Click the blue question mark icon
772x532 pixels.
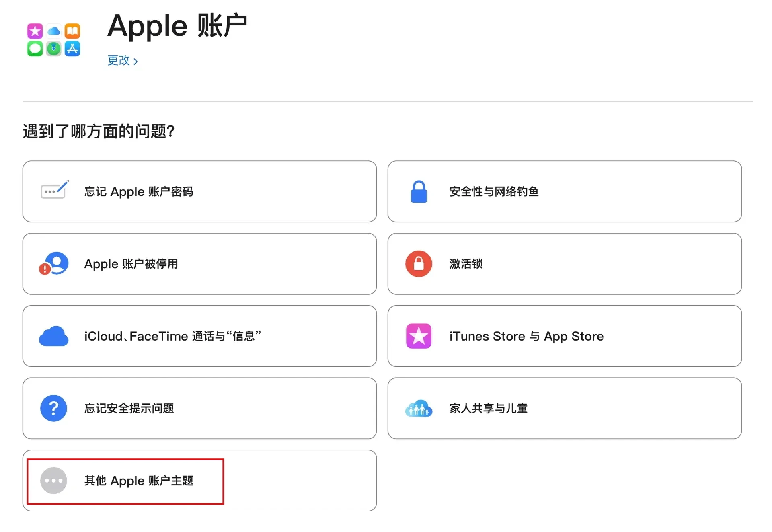point(53,408)
